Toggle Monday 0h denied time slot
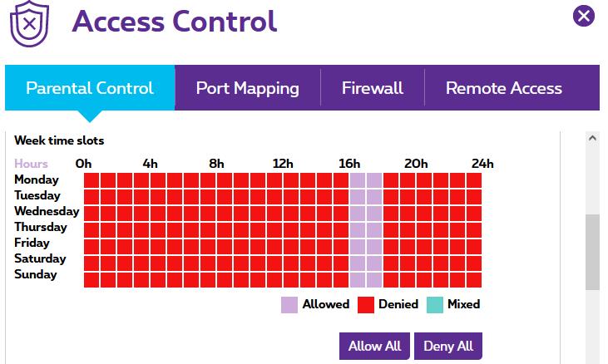This screenshot has width=608, height=364. click(x=91, y=180)
